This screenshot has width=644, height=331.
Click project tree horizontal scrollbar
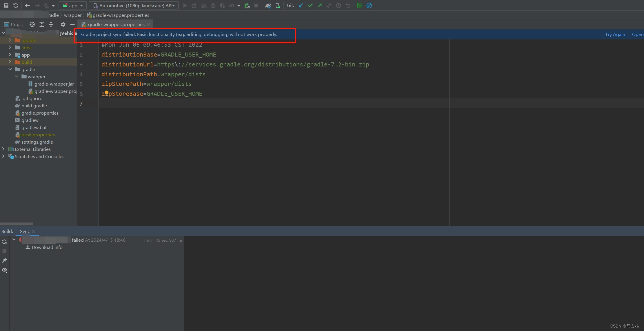tap(17, 224)
